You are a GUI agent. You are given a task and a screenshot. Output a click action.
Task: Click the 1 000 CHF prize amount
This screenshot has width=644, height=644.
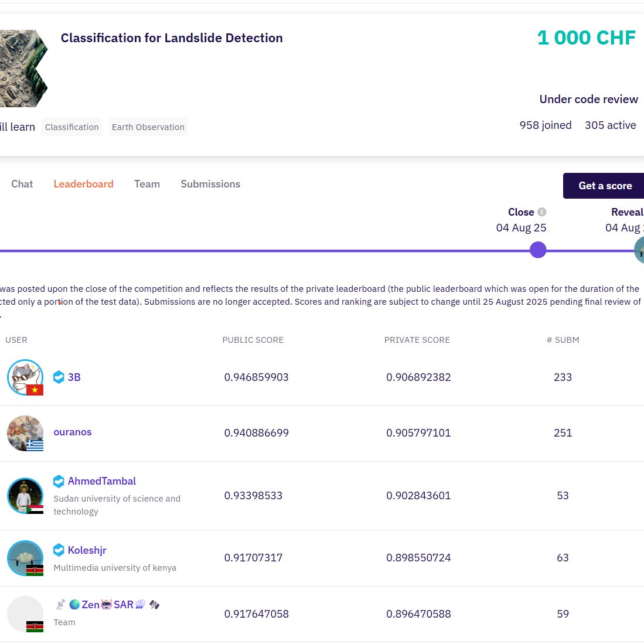(587, 38)
